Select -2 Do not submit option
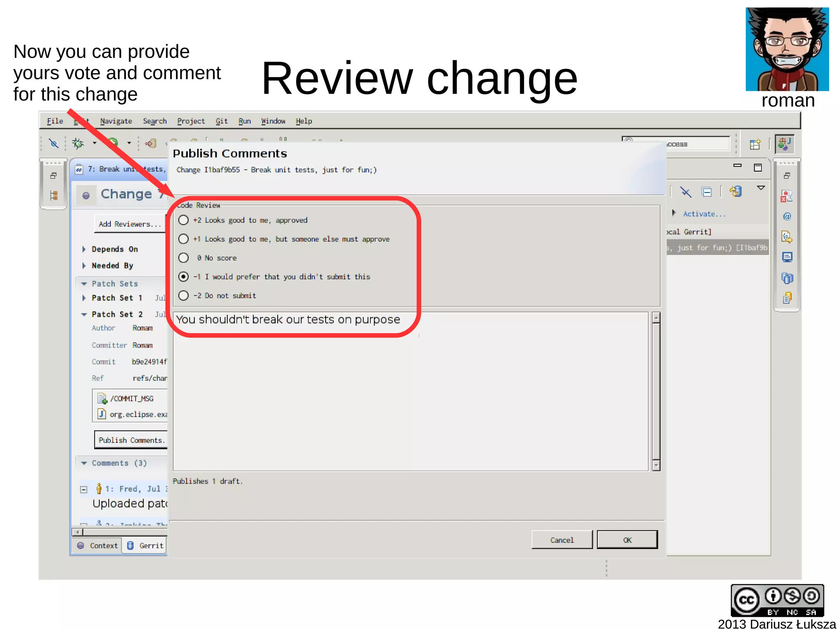 click(x=183, y=296)
